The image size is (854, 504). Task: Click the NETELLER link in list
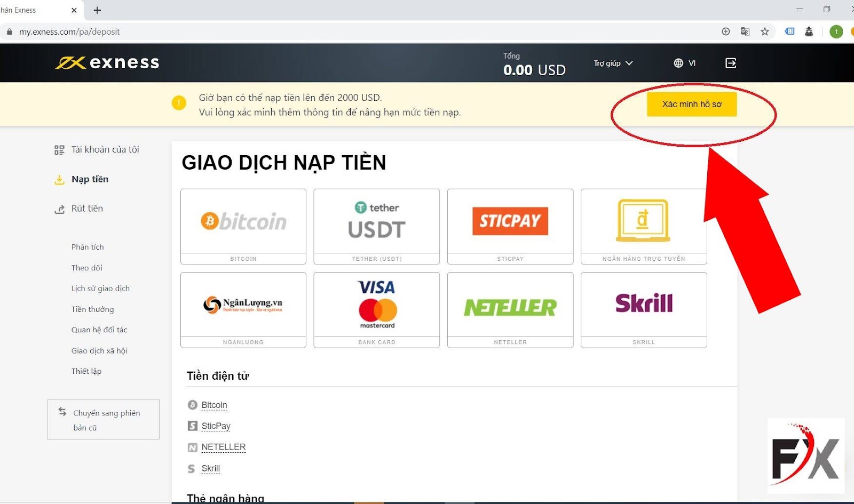[224, 447]
